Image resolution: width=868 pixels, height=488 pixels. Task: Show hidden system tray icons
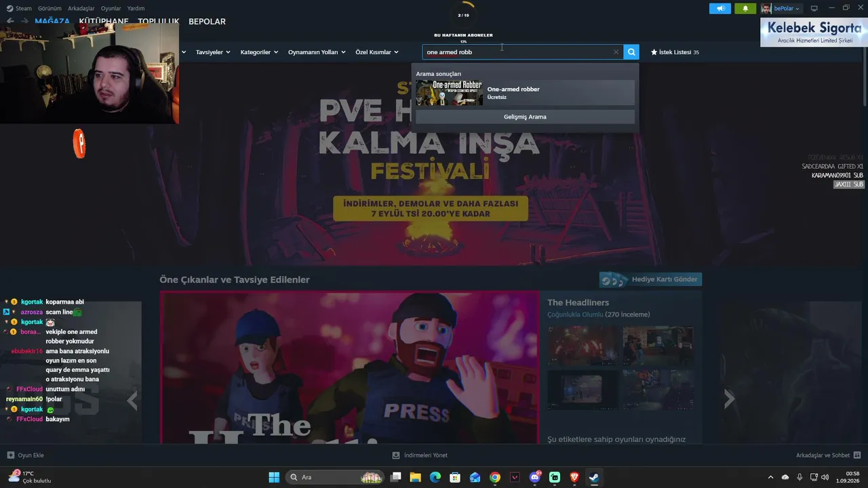pos(770,477)
